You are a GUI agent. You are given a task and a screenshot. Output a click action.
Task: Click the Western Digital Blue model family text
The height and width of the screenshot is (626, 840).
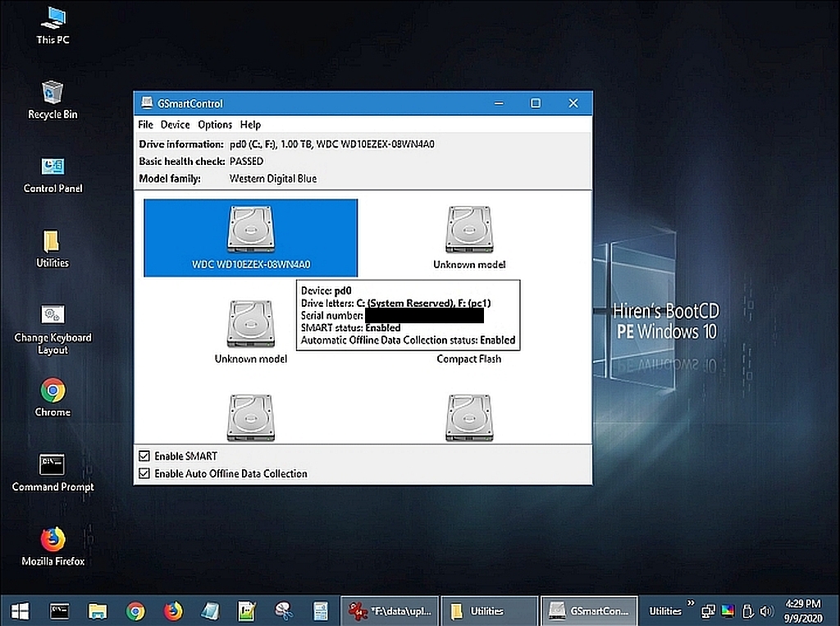[272, 179]
